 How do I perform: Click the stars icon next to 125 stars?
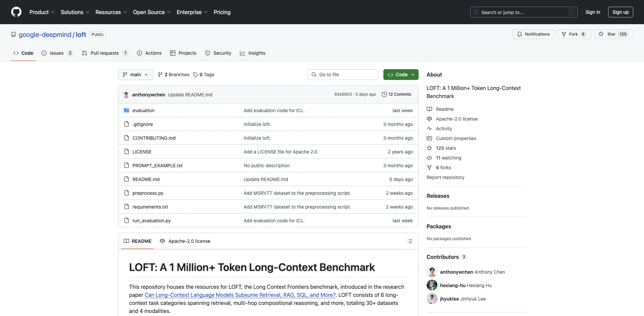point(429,148)
